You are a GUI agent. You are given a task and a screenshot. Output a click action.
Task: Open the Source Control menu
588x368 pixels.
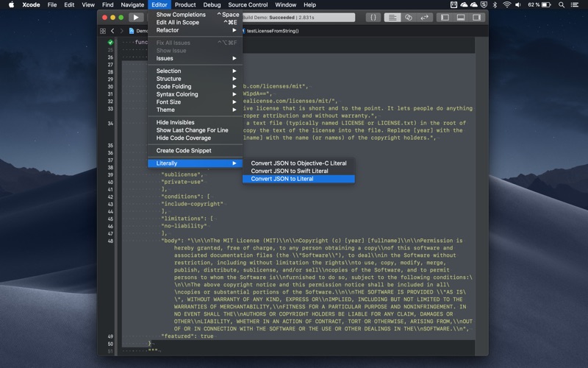pyautogui.click(x=248, y=4)
